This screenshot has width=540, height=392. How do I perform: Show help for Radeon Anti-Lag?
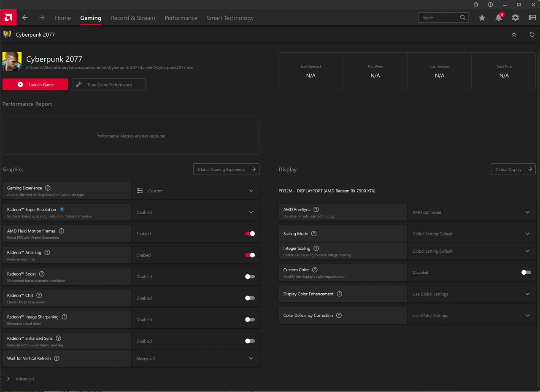pos(47,253)
